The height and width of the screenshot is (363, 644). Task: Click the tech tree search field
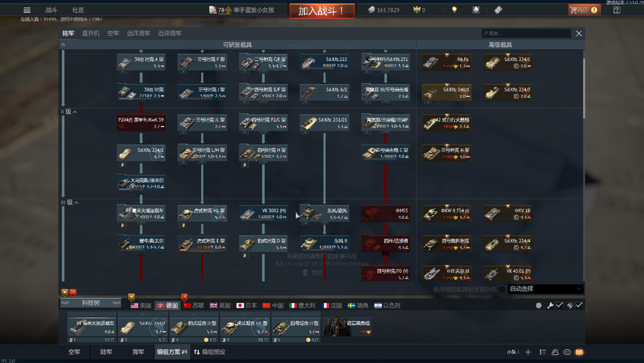pyautogui.click(x=527, y=33)
